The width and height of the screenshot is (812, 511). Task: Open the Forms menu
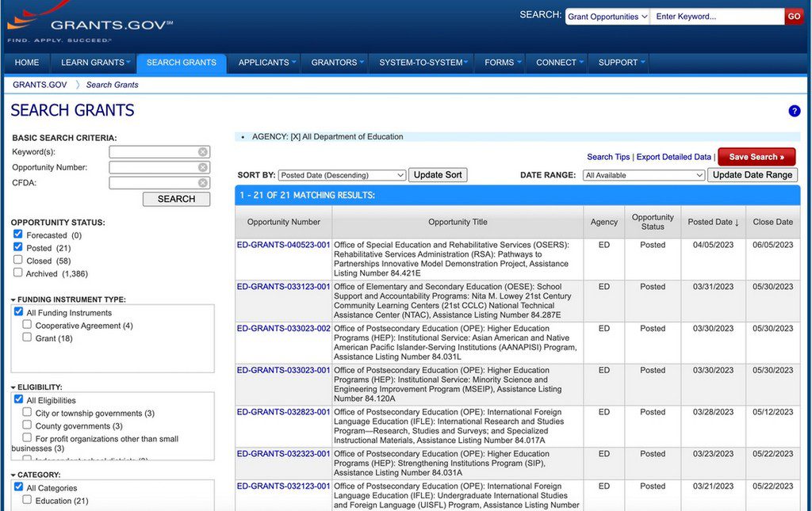[500, 63]
